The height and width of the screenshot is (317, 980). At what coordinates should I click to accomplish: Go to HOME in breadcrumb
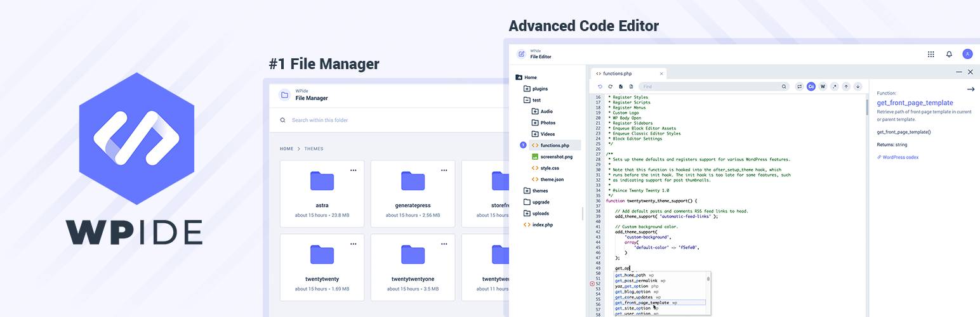pos(287,149)
